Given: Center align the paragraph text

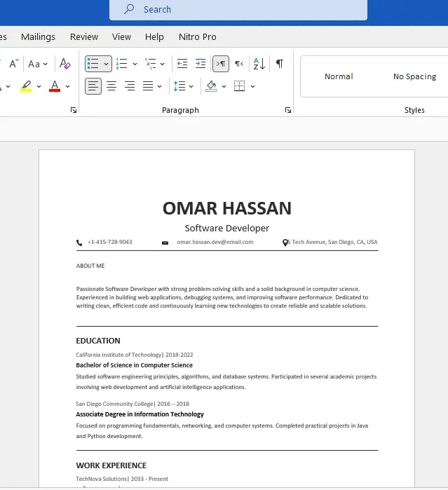Looking at the screenshot, I should pyautogui.click(x=111, y=86).
